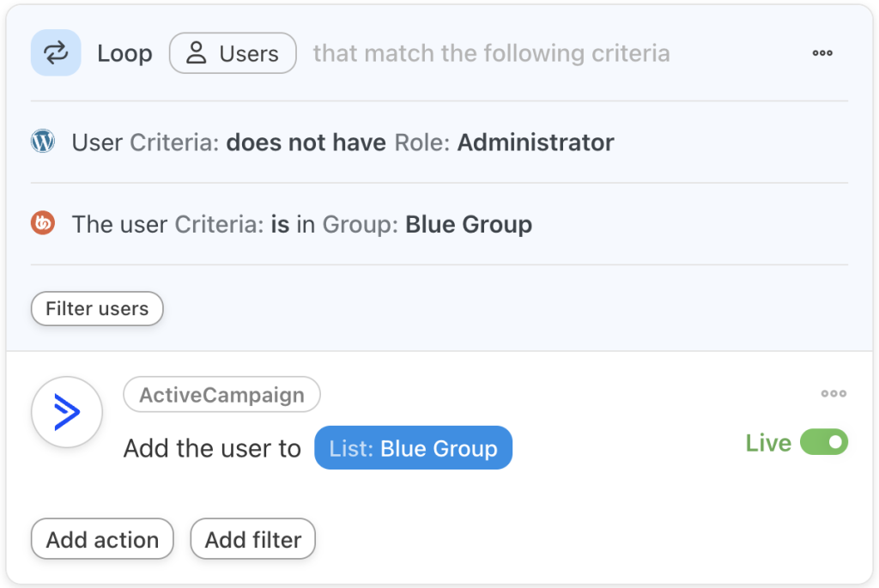Click the Loop icon with circular arrows
The width and height of the screenshot is (879, 588).
55,52
